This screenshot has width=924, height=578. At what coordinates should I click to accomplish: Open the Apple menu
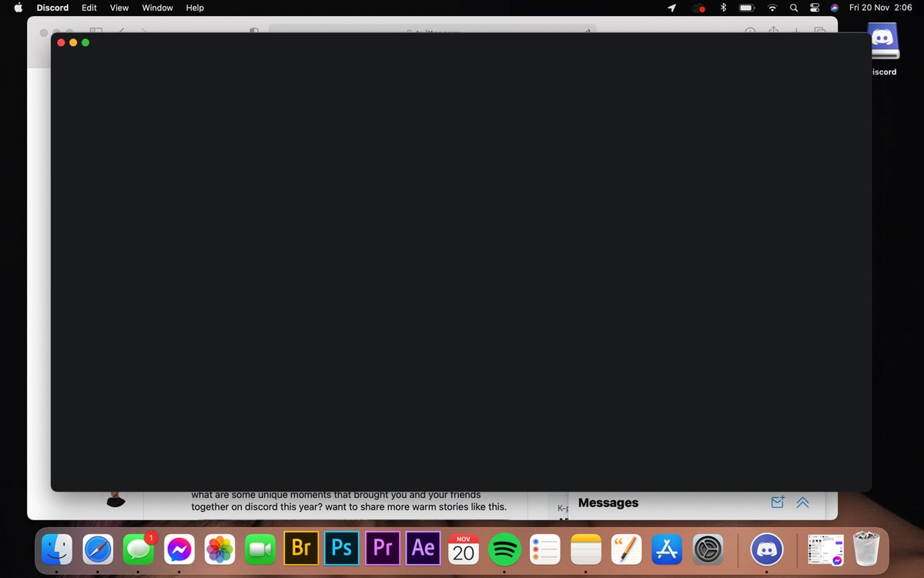[x=18, y=8]
